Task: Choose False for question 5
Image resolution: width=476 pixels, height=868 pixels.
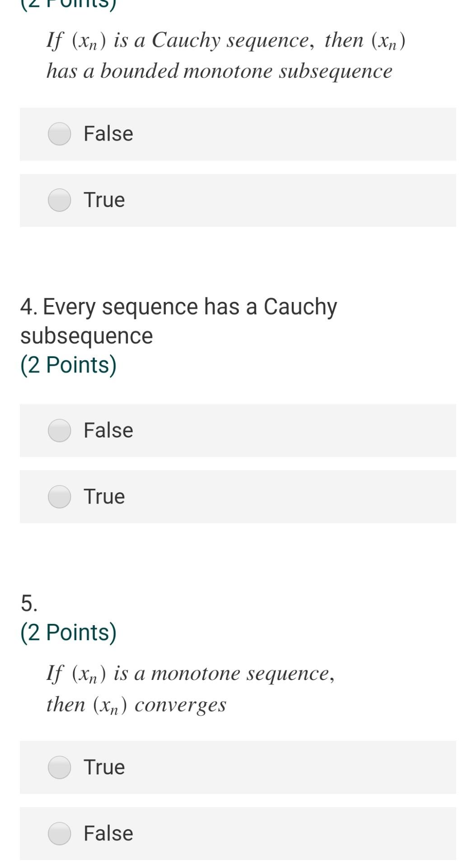Action: point(59,833)
